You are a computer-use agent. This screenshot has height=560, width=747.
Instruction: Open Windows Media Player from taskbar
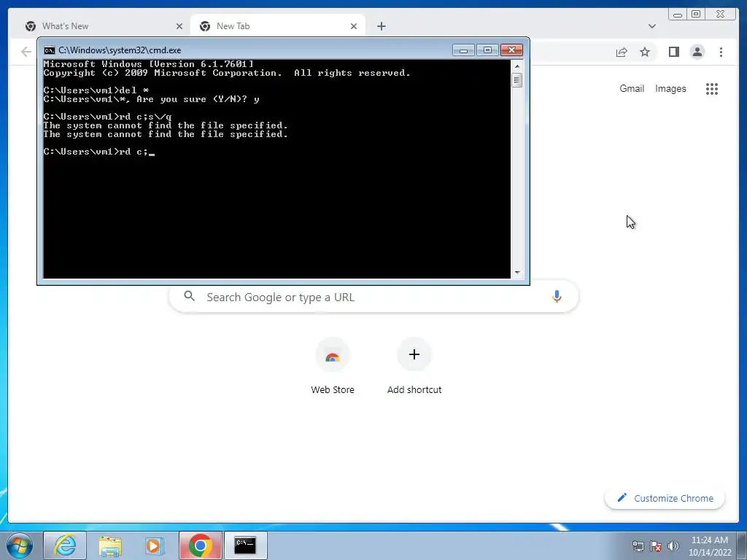(x=155, y=545)
